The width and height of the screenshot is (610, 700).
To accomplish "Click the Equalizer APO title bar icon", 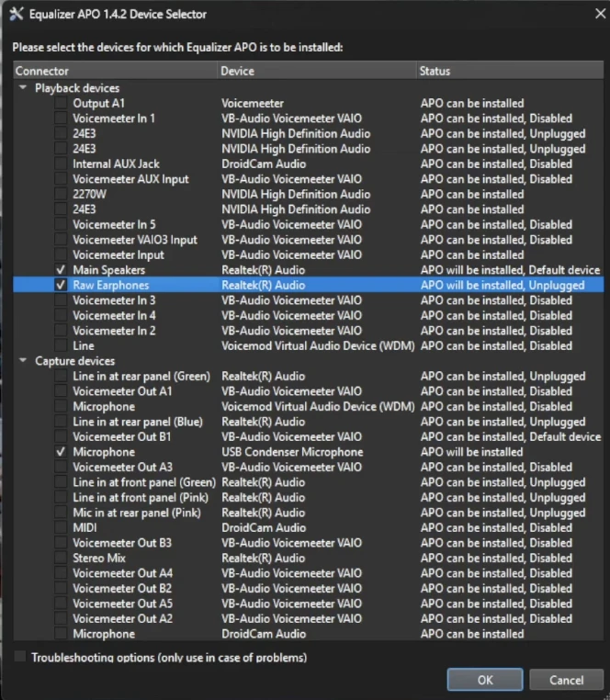I will click(x=16, y=14).
